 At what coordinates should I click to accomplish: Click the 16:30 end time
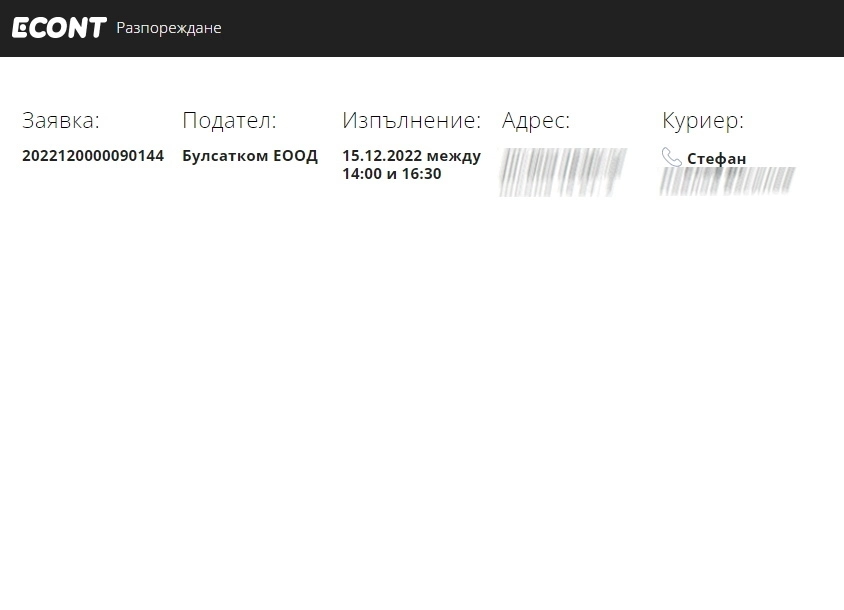421,174
